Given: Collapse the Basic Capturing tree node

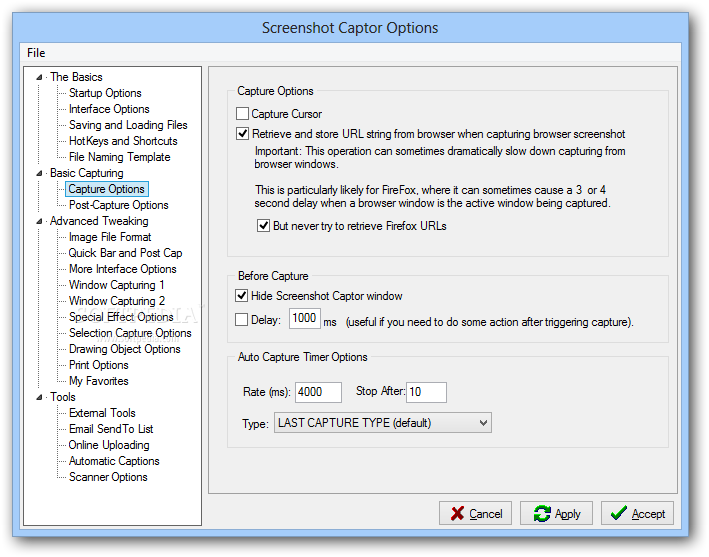Looking at the screenshot, I should pyautogui.click(x=39, y=173).
